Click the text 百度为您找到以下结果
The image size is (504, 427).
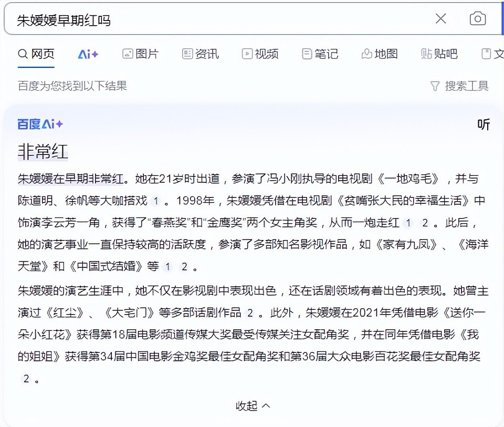click(x=72, y=86)
